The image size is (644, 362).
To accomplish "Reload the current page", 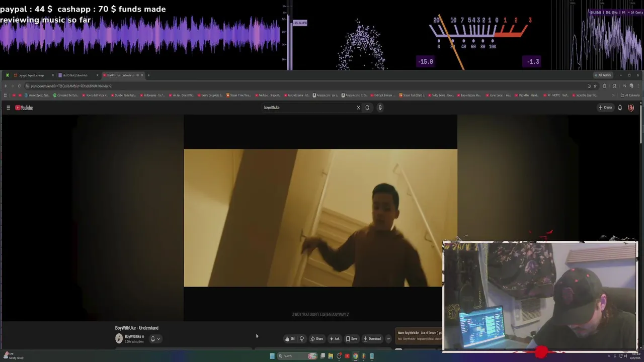I will [x=19, y=86].
